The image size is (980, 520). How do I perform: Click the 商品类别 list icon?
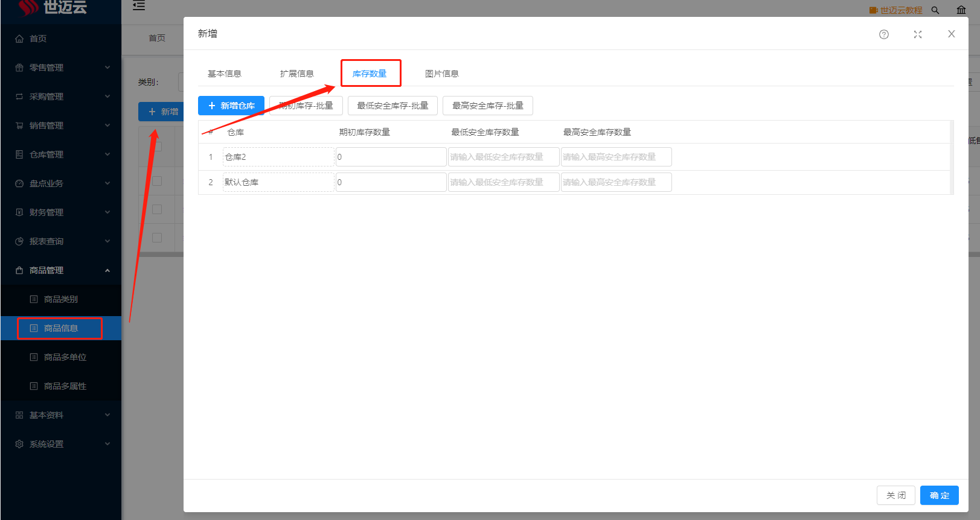pyautogui.click(x=34, y=299)
